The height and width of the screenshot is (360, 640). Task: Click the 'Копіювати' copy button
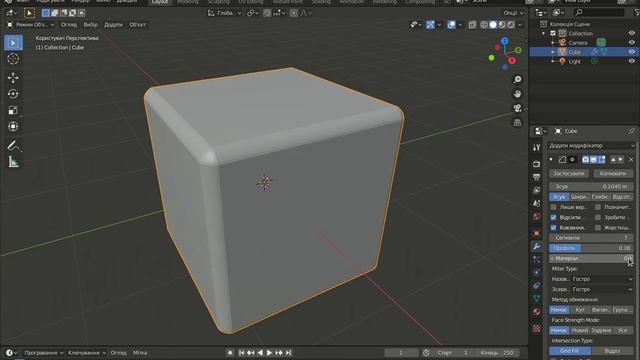[613, 173]
